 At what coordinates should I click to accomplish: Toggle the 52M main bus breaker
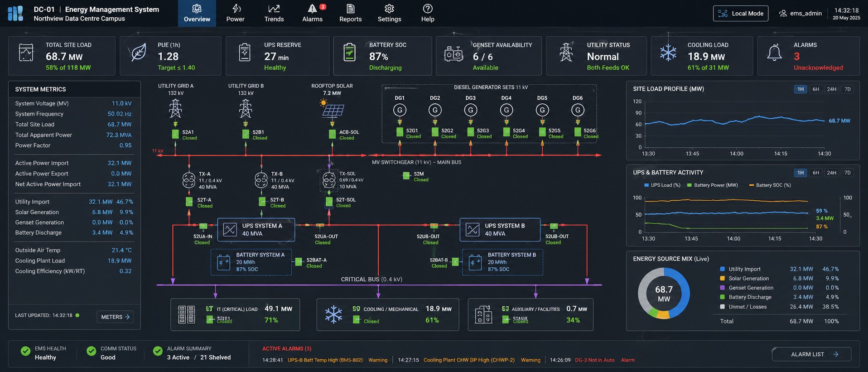coord(406,176)
